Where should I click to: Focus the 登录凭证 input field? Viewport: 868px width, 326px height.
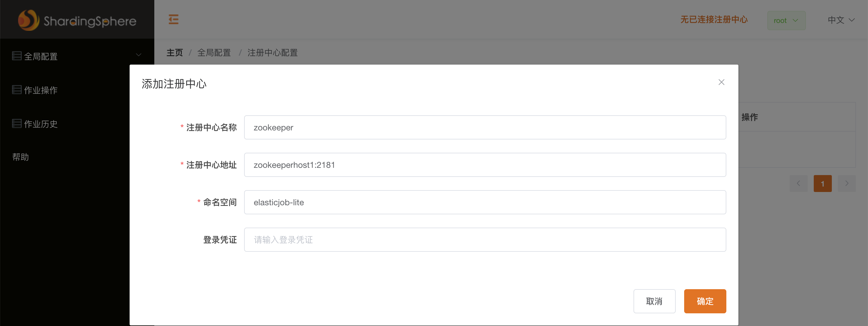coord(485,240)
